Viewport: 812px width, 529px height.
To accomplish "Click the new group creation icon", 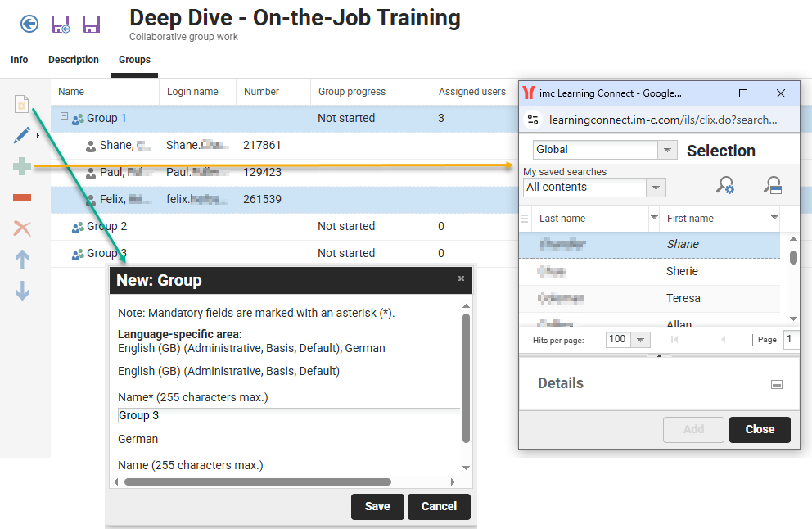I will tap(21, 103).
